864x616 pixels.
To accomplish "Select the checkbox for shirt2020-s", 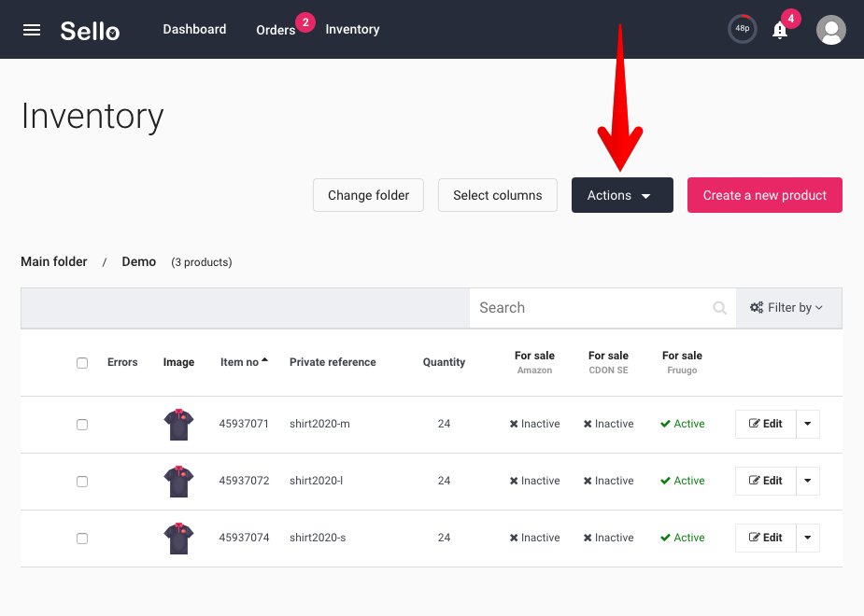I will click(82, 539).
